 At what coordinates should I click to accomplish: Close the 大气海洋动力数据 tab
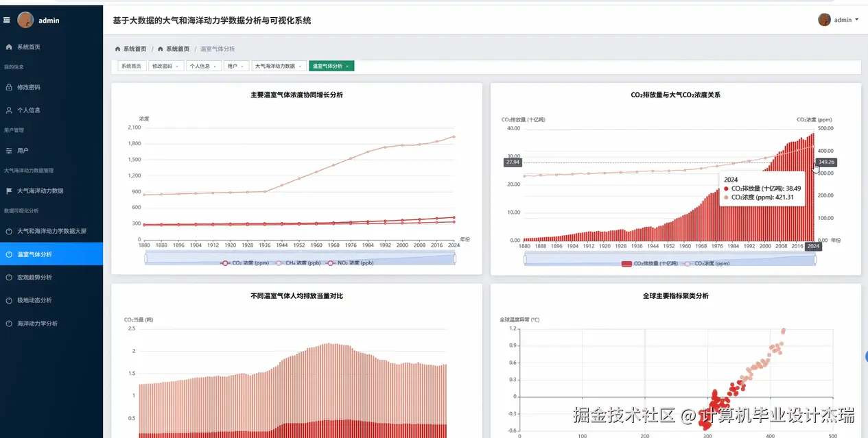coord(301,66)
